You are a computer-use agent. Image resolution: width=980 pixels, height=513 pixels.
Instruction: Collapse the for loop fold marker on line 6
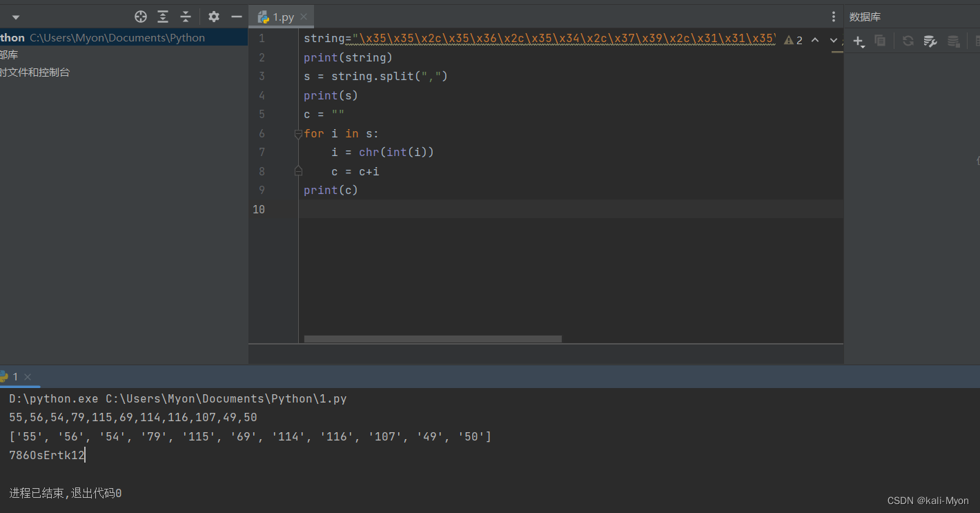(x=298, y=133)
